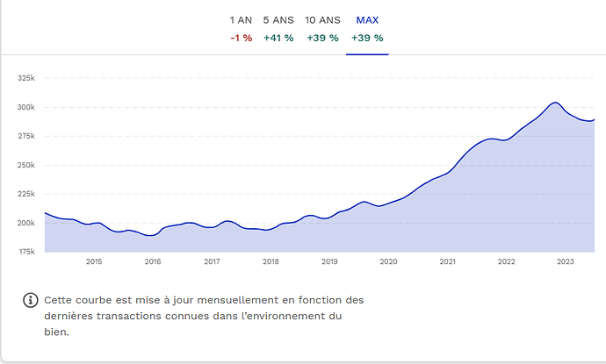Click the 2016 x-axis label
The width and height of the screenshot is (606, 364).
[153, 261]
